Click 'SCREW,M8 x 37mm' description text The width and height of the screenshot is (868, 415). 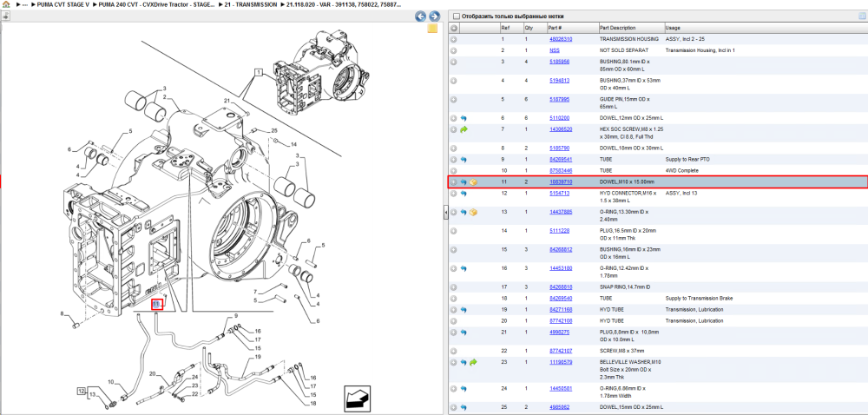(622, 351)
